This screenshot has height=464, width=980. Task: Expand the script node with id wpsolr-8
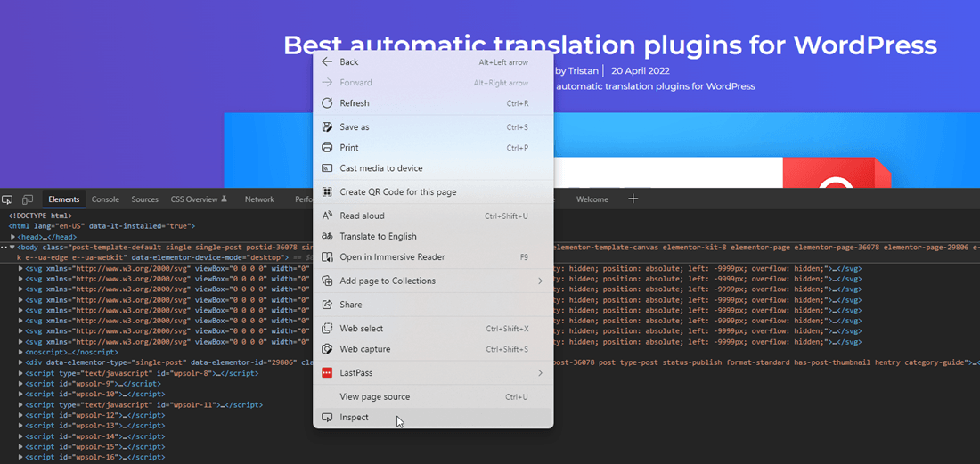coord(20,373)
